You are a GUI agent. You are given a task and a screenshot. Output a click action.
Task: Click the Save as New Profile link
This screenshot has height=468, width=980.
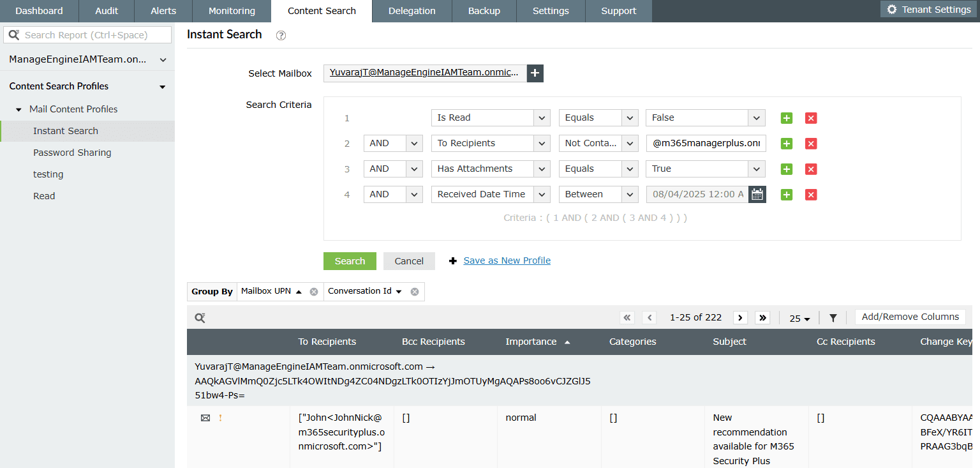tap(507, 260)
